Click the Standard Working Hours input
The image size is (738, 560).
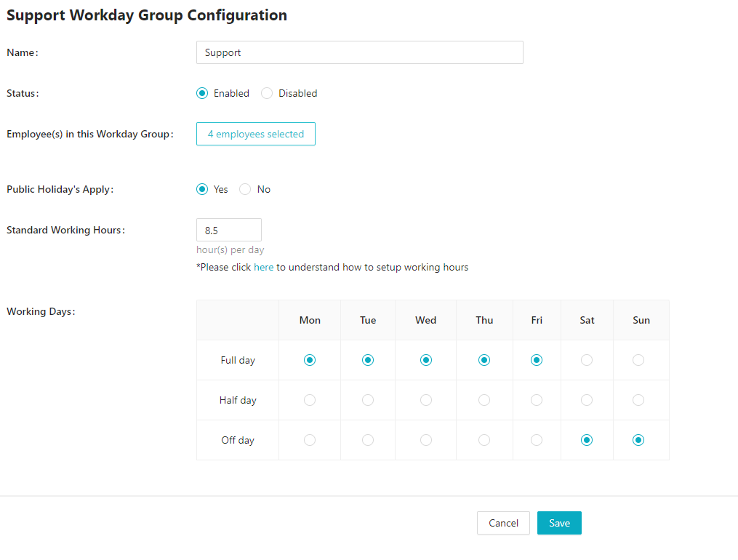point(228,230)
